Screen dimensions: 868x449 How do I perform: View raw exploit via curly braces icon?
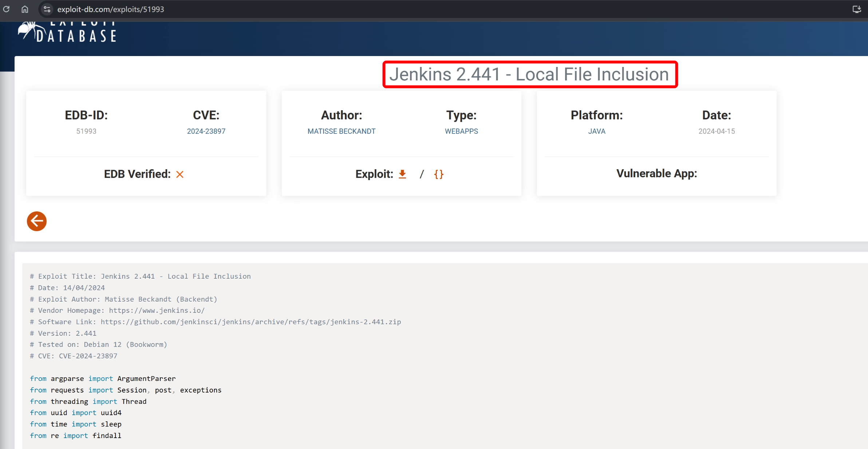pos(439,174)
